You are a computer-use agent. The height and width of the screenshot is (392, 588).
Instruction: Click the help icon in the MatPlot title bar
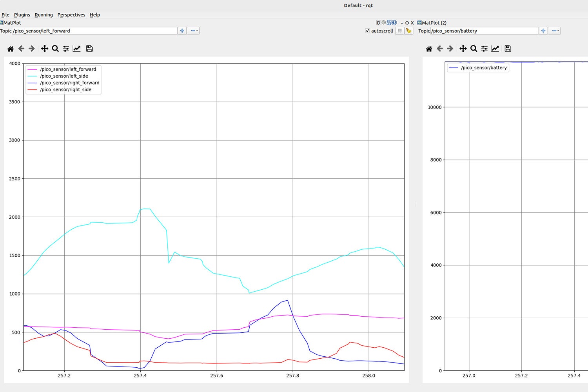coord(394,23)
